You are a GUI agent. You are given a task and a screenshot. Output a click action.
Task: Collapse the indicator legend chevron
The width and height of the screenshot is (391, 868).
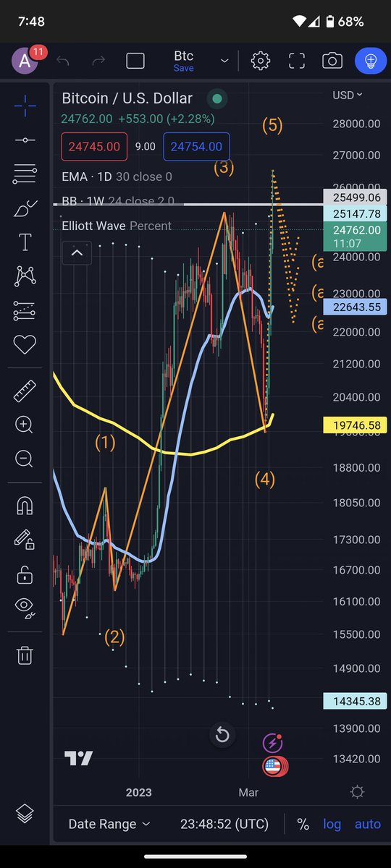point(77,252)
